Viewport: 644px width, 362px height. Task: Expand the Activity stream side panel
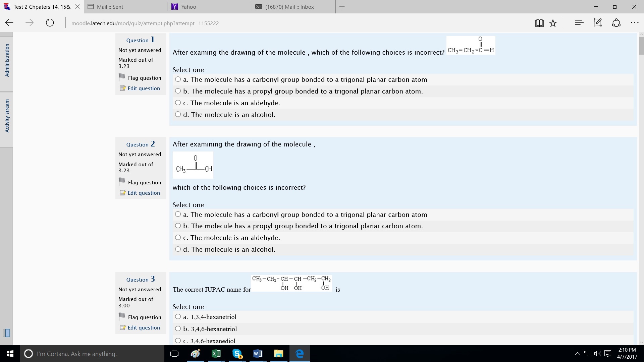(x=7, y=116)
